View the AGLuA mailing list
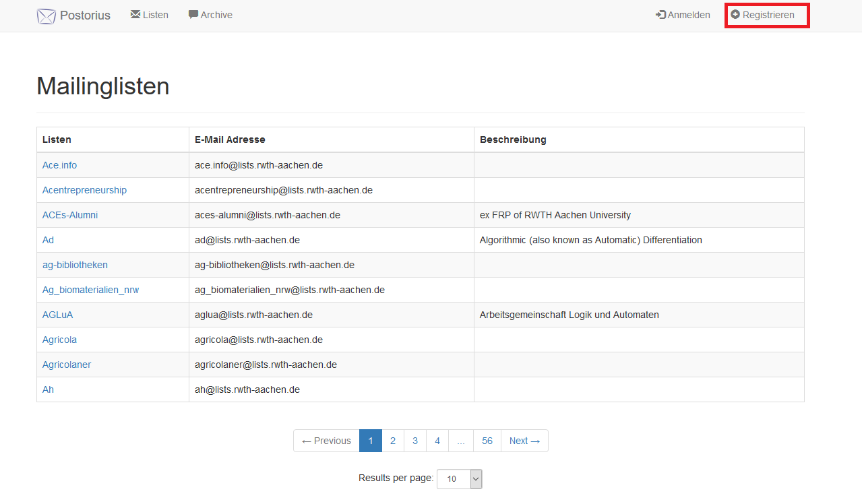Viewport: 862px width, 504px height. [x=57, y=315]
